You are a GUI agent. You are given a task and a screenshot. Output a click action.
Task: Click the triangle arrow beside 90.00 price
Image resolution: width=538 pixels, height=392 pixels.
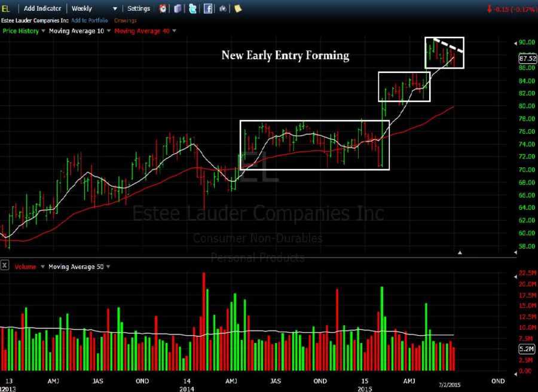[515, 43]
